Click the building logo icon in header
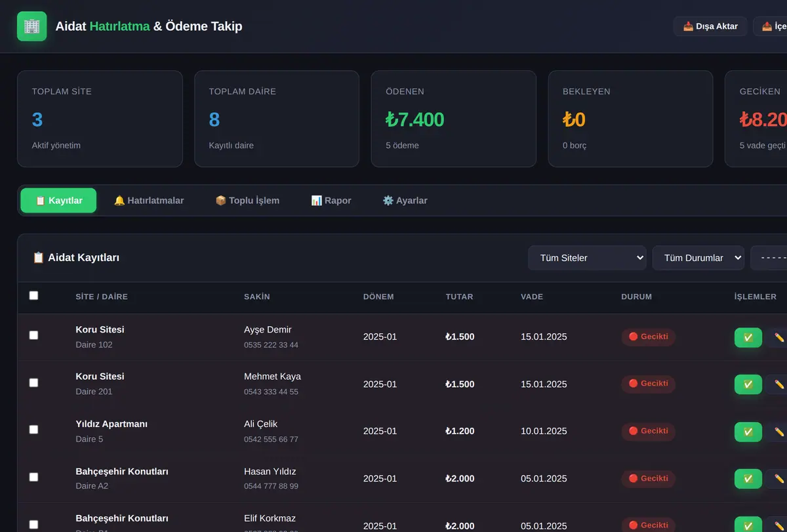 click(x=31, y=26)
